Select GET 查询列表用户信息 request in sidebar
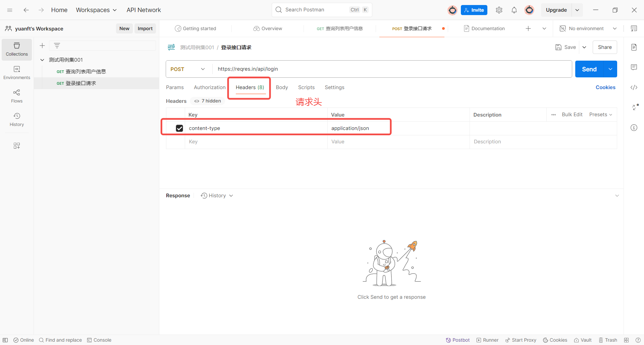This screenshot has height=345, width=644. click(x=96, y=71)
